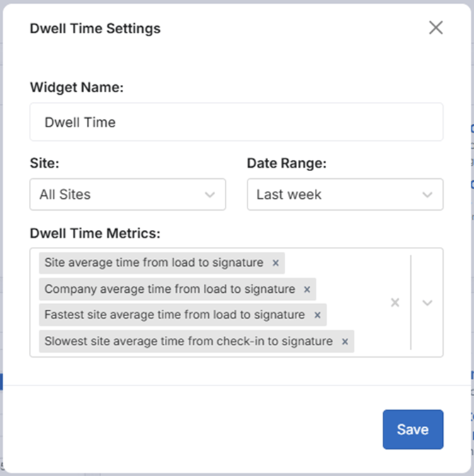
Task: Click the 'Company average time from load to signature' tag text
Action: pyautogui.click(x=170, y=289)
